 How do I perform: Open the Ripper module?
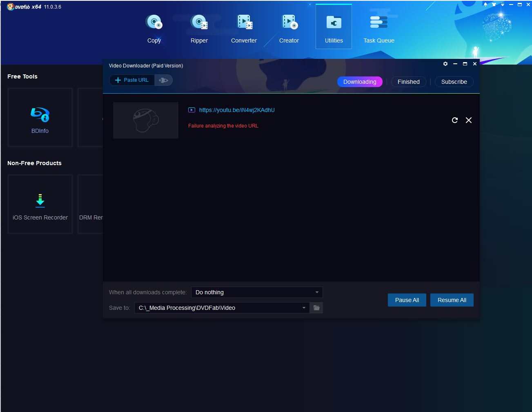click(199, 28)
